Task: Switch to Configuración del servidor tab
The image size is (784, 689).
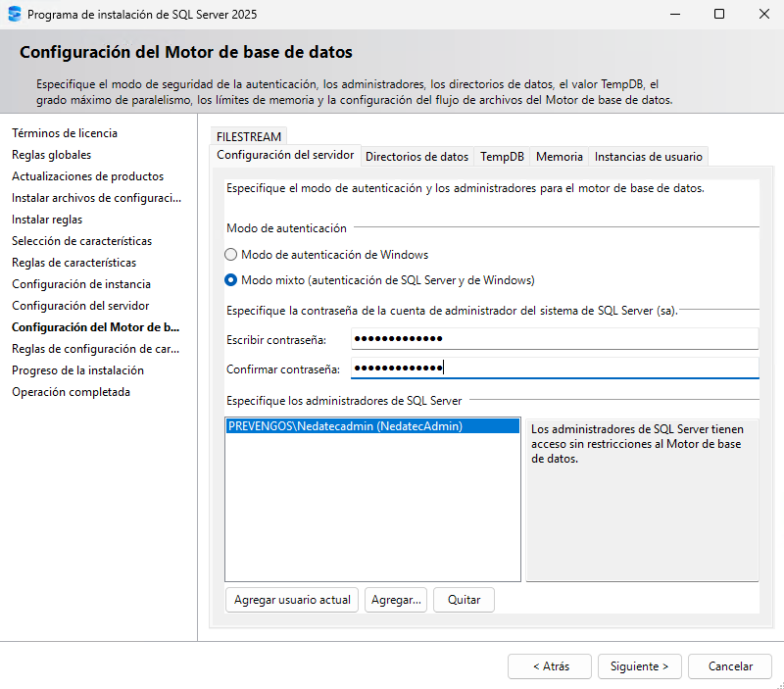Action: coord(285,155)
